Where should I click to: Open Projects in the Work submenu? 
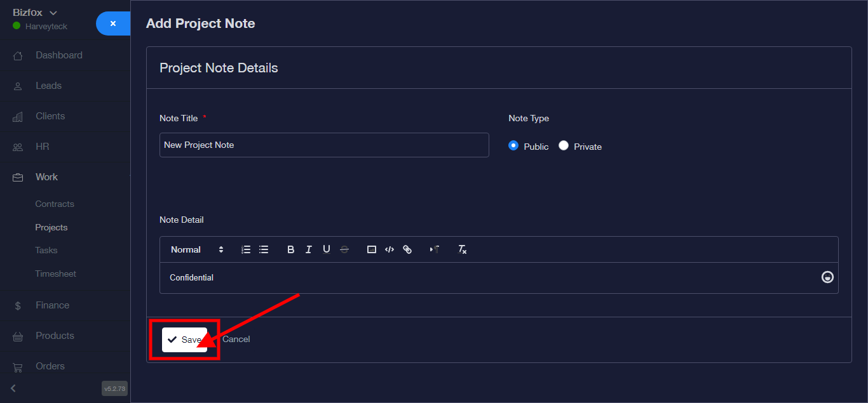coord(51,227)
